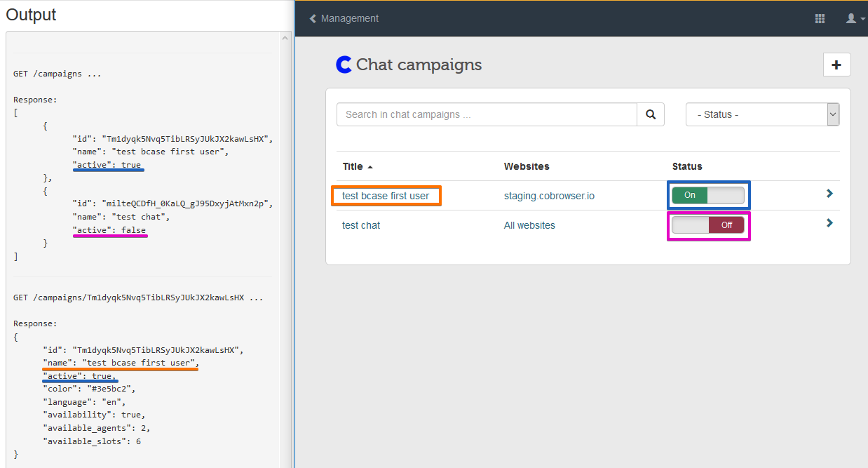Open the Status filter dropdown
The image size is (868, 468).
pyautogui.click(x=762, y=114)
